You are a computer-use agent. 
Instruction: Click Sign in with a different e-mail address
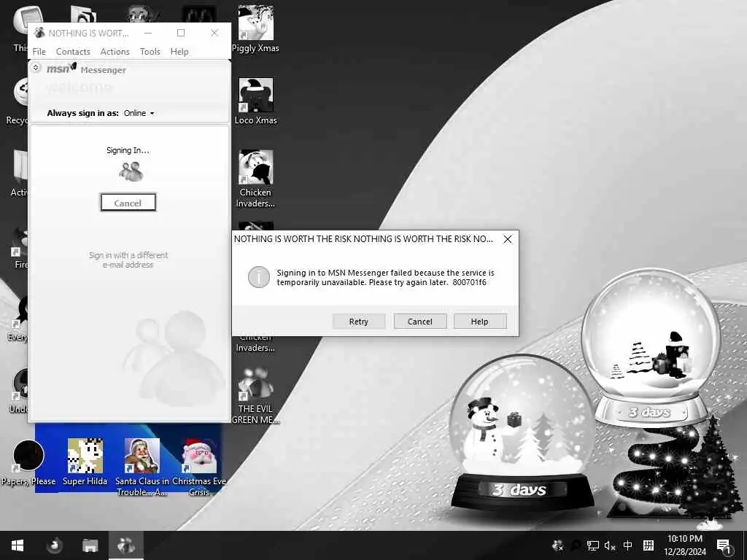tap(128, 260)
